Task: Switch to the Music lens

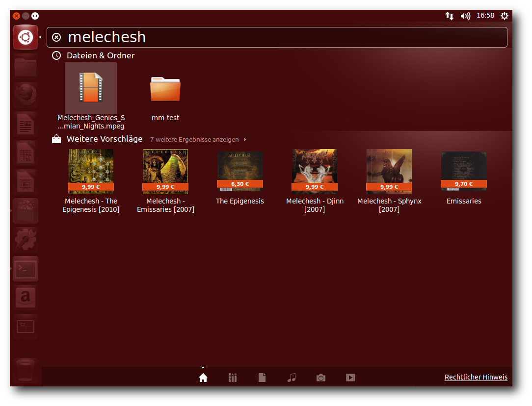Action: click(x=292, y=378)
